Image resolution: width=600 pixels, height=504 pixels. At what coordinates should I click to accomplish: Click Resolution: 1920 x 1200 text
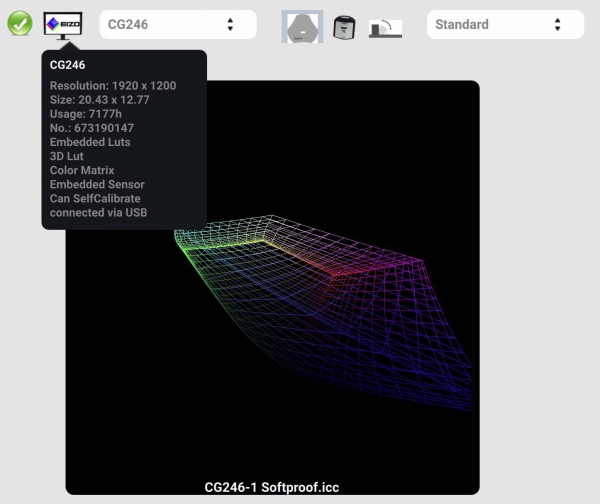pos(113,85)
